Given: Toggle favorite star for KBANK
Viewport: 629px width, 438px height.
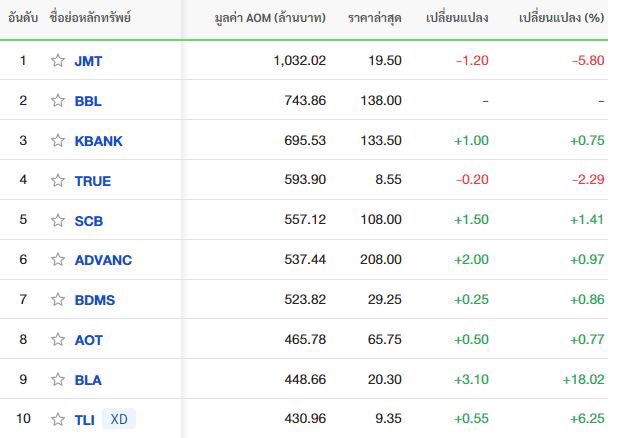Looking at the screenshot, I should (58, 140).
